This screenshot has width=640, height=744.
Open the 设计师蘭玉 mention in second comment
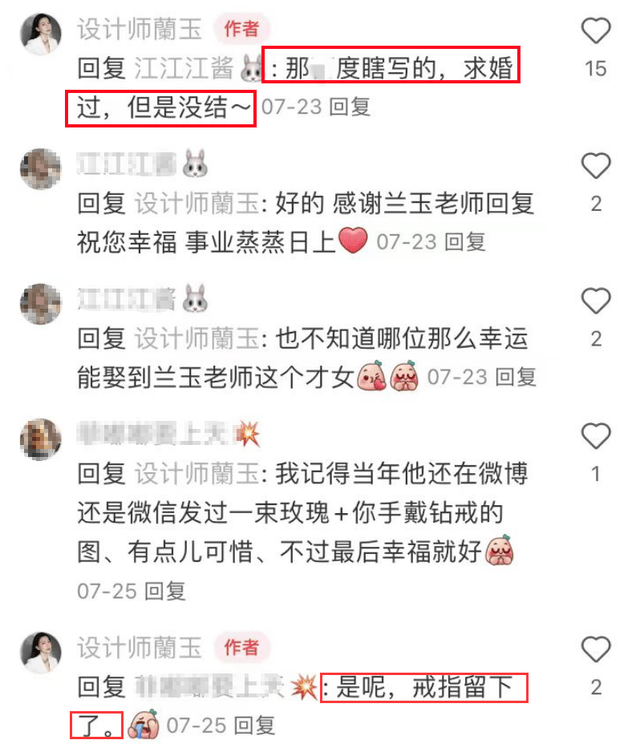click(197, 204)
